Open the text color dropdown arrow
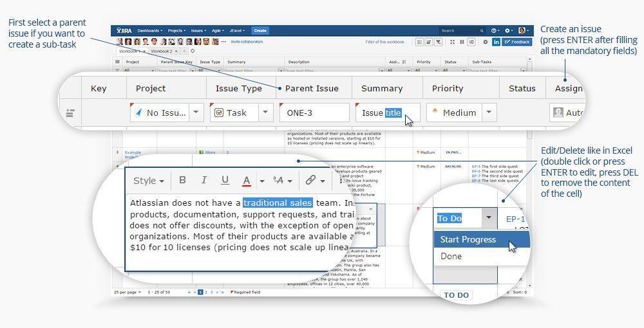Screen dimensions: 644x328 tap(261, 181)
